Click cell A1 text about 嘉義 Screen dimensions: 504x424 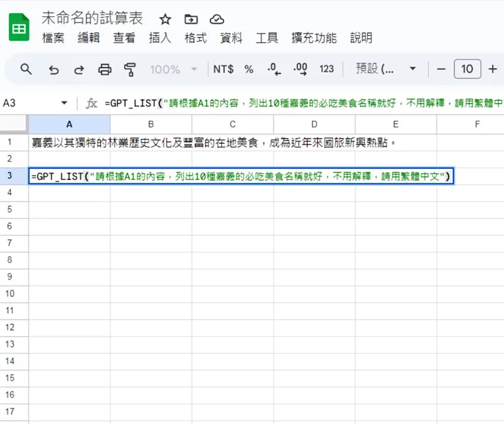pos(214,142)
